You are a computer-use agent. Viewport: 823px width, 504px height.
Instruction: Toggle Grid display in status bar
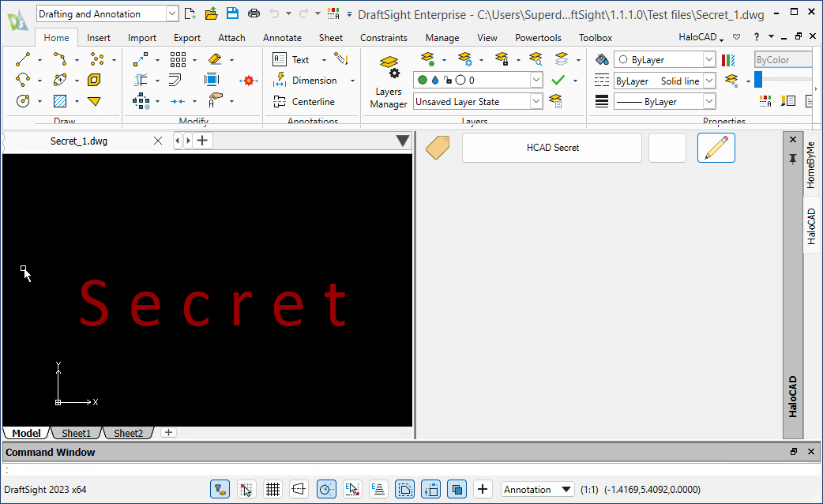pyautogui.click(x=272, y=489)
